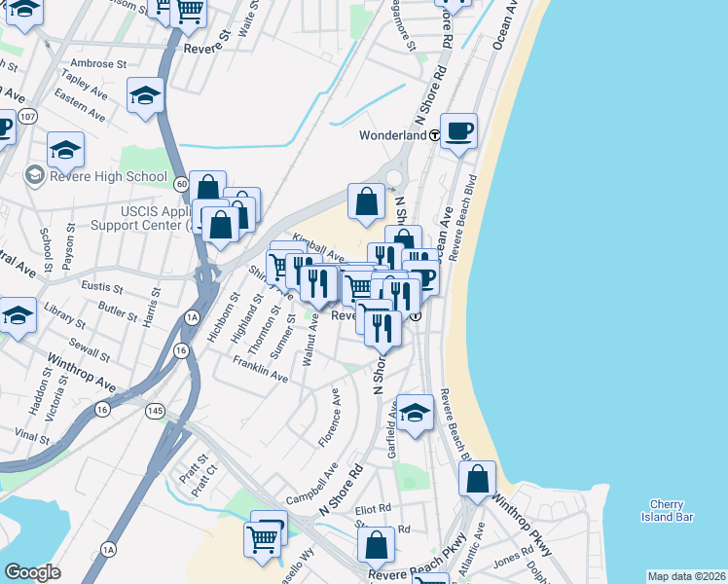Open the graduation cap marker at top-left corner
This screenshot has width=728, height=584.
tap(25, 12)
